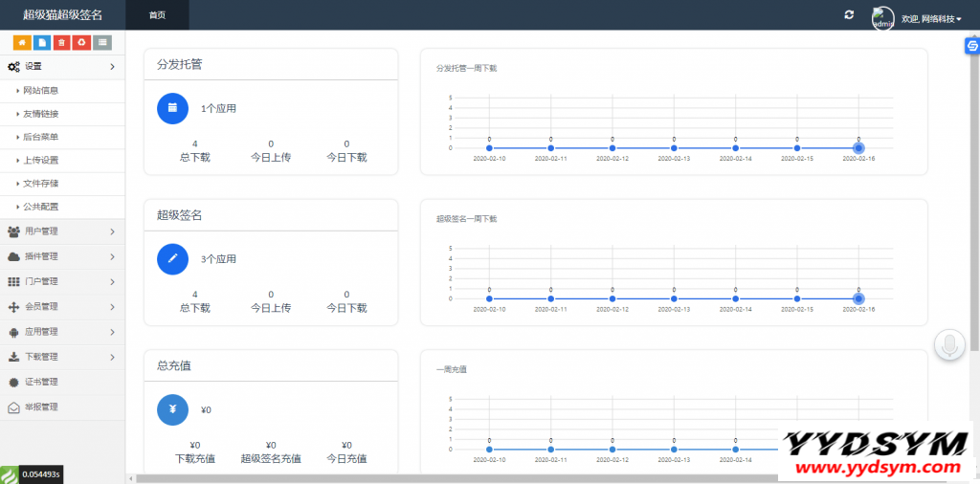Click the yen icon in 总充值 card
Screen dimensions: 980x484
click(172, 409)
